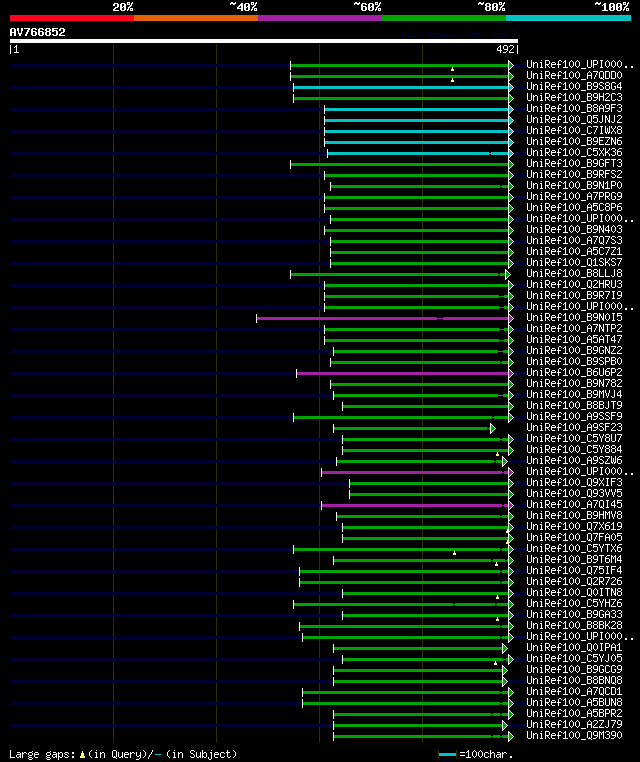Screen dimensions: 640x762
Task: Click hit label UniRef100_B9HMV8
Action: (x=574, y=515)
